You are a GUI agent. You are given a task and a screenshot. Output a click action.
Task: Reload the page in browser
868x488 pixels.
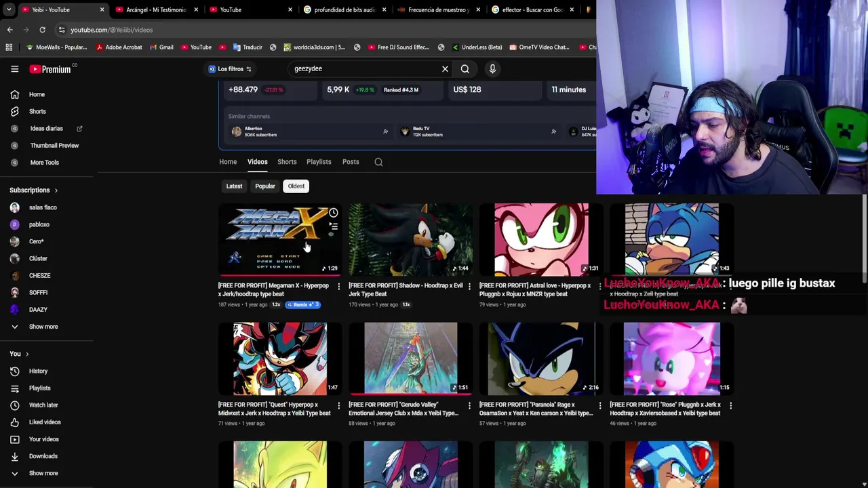42,30
